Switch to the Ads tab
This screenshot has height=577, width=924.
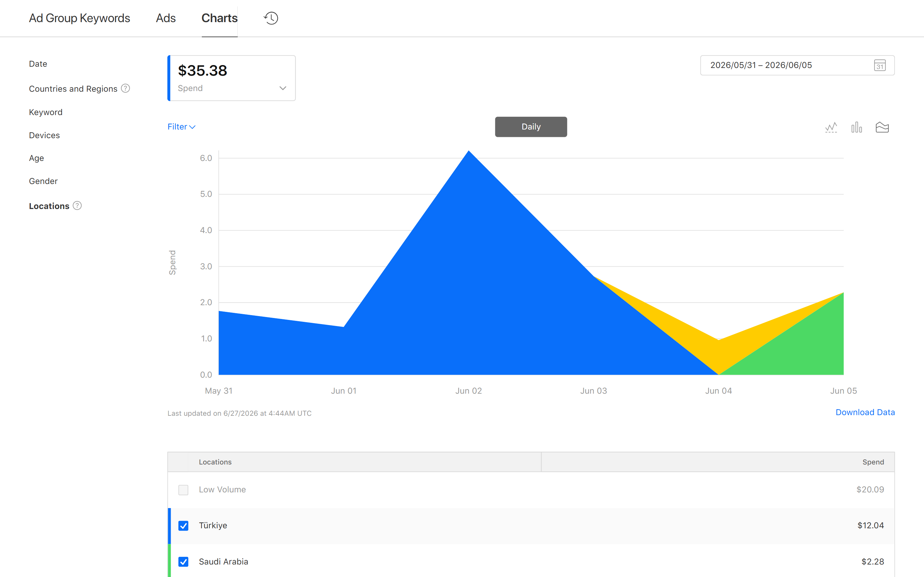(x=166, y=18)
